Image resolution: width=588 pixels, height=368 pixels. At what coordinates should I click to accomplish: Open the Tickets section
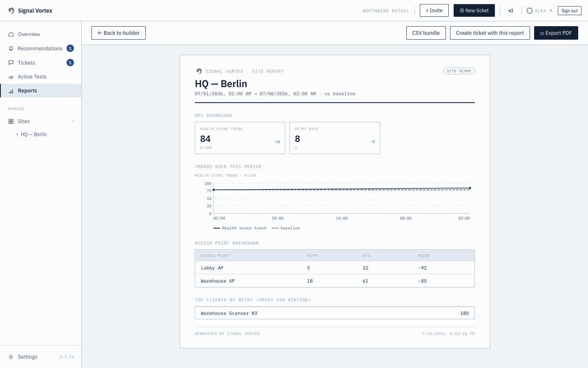point(41,63)
